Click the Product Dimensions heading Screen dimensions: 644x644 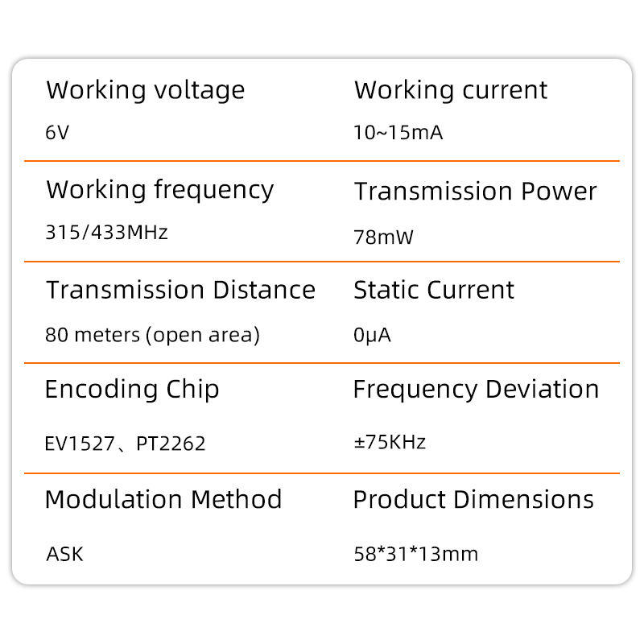coord(473,499)
